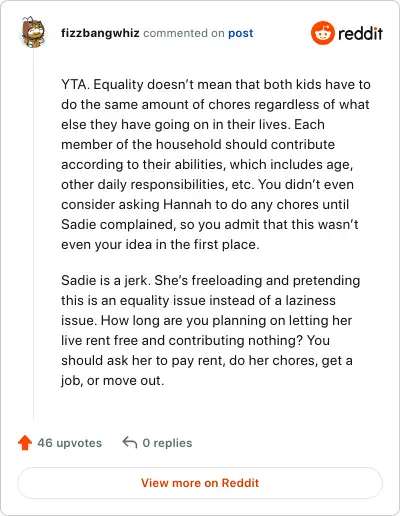The image size is (400, 516).
Task: Click the 'commented on' text
Action: 184,33
